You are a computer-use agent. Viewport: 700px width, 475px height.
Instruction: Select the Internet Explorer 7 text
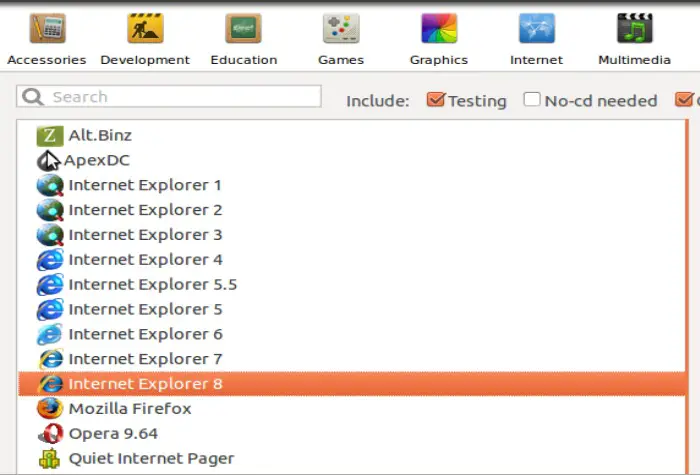[145, 359]
